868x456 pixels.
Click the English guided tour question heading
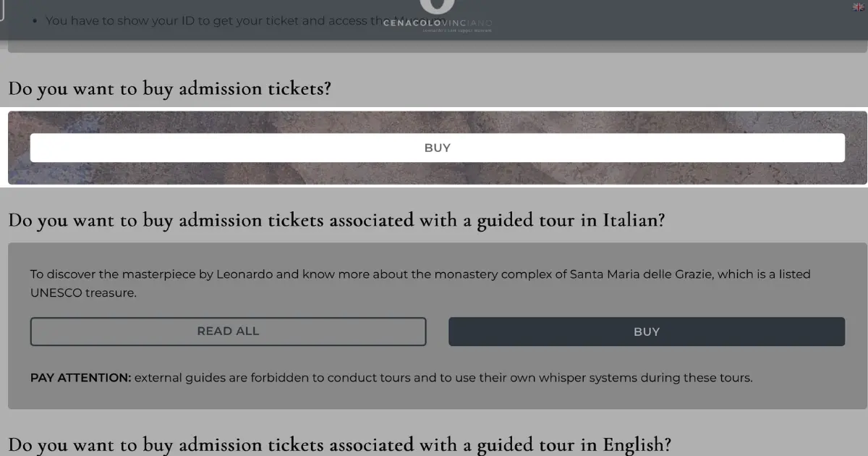click(340, 444)
